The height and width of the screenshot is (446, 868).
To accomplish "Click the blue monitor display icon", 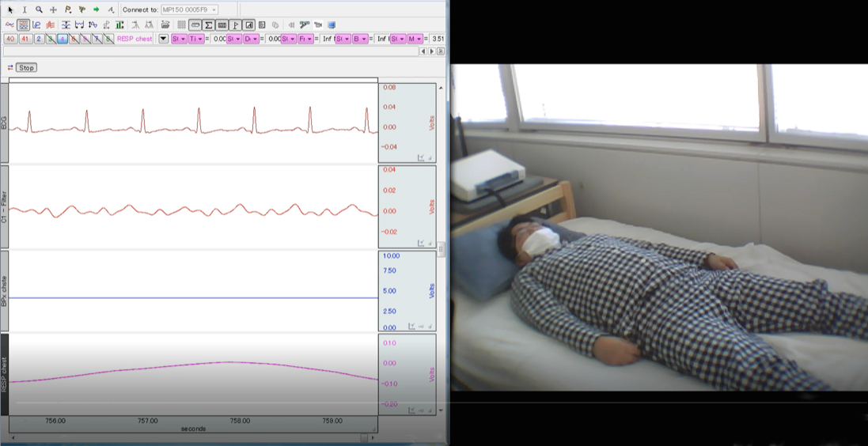I will tap(332, 25).
